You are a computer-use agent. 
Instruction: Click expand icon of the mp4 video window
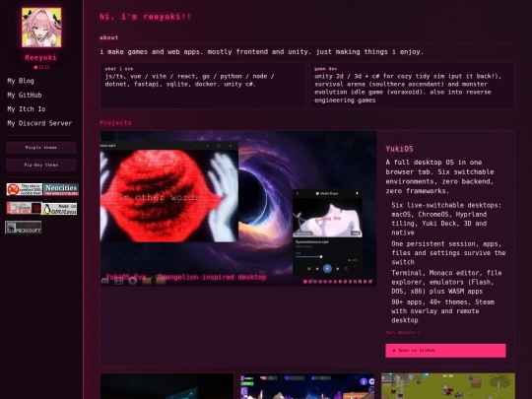tap(208, 146)
